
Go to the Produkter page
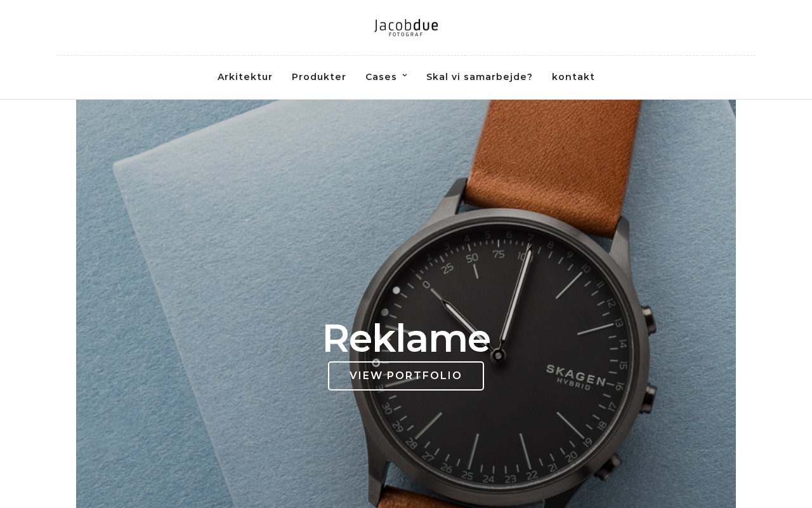(x=319, y=77)
